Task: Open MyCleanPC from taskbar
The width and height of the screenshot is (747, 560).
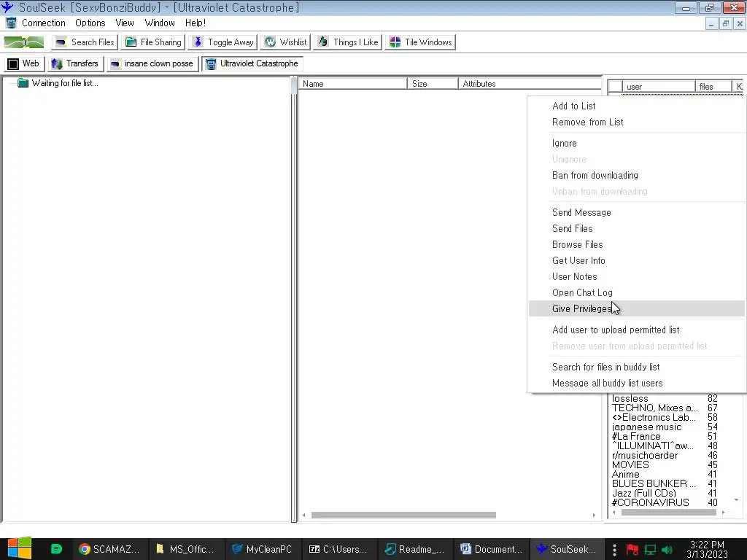Action: (x=262, y=550)
